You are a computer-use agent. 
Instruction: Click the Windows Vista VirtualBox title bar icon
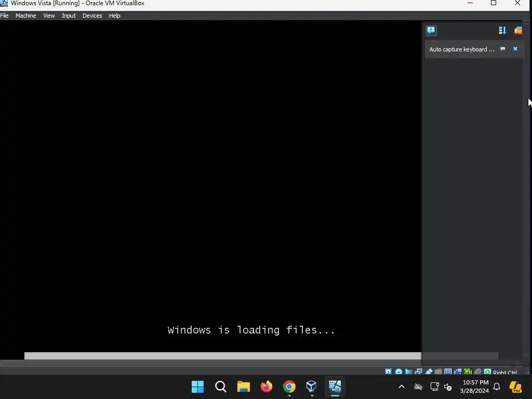4,3
